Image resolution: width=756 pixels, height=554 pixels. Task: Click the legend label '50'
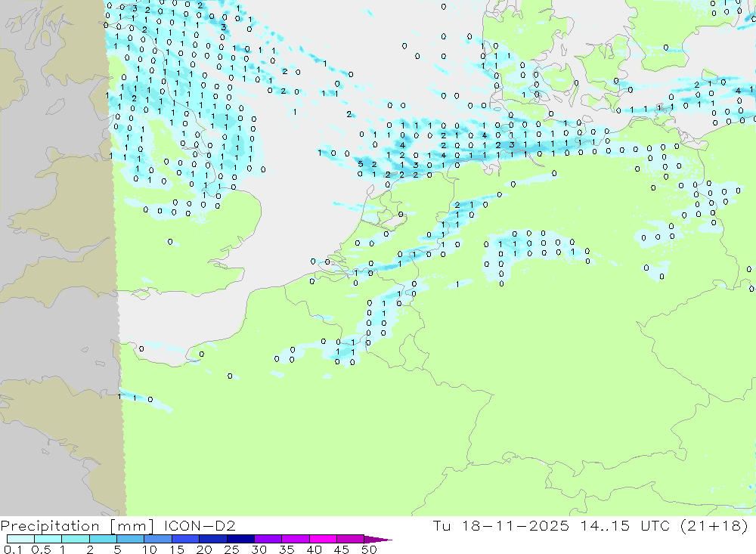click(x=369, y=549)
